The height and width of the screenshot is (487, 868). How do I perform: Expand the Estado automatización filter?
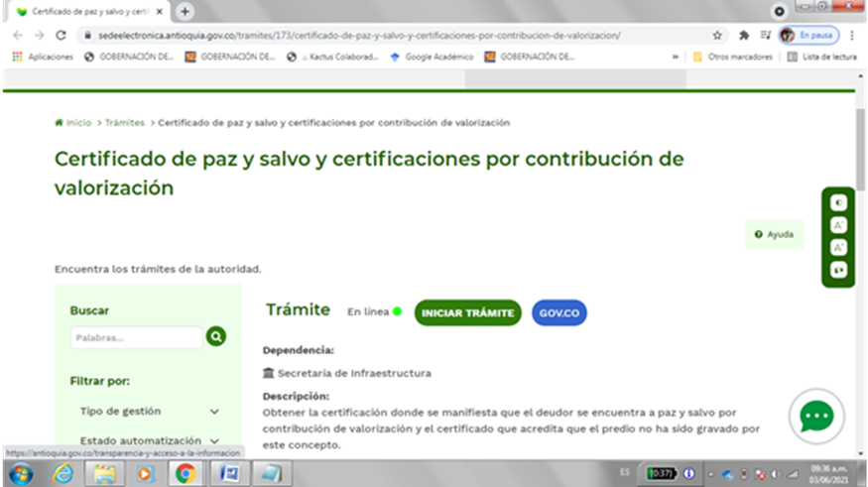pyautogui.click(x=150, y=440)
